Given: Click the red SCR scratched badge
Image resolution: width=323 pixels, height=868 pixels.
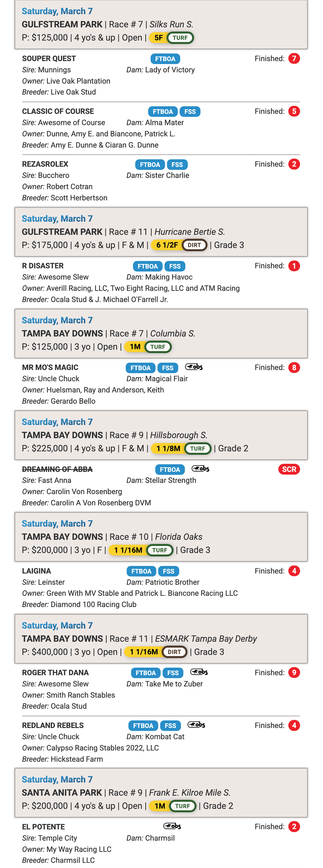Looking at the screenshot, I should 289,469.
